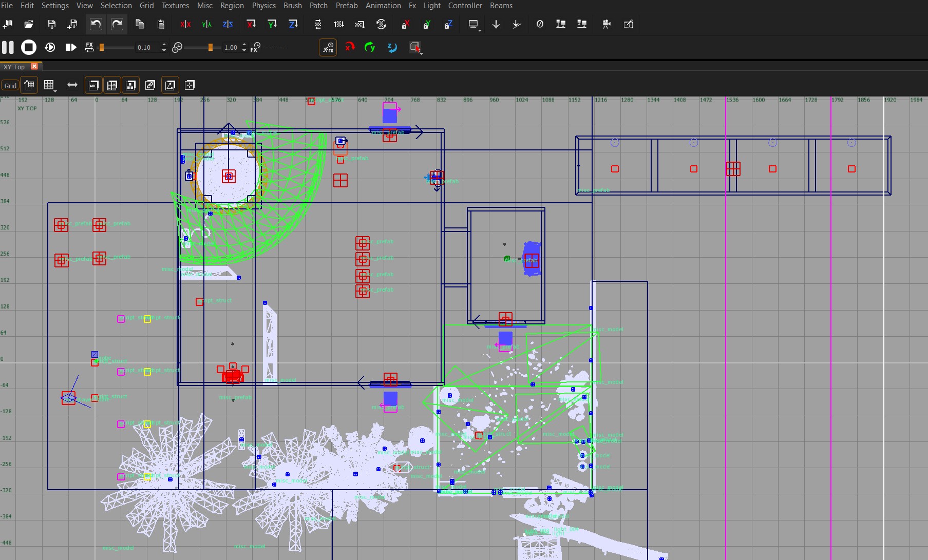Toggle the ABC entity names display
The width and height of the screenshot is (928, 560).
point(93,85)
